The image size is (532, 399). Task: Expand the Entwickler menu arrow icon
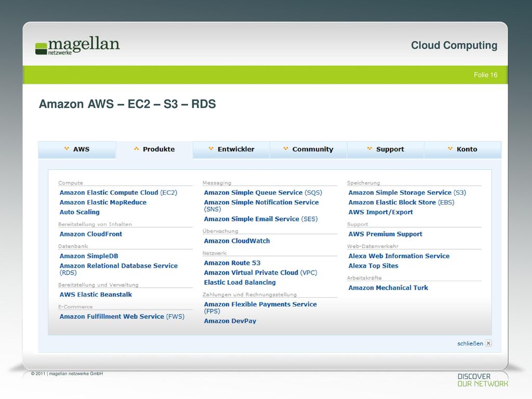click(x=211, y=149)
